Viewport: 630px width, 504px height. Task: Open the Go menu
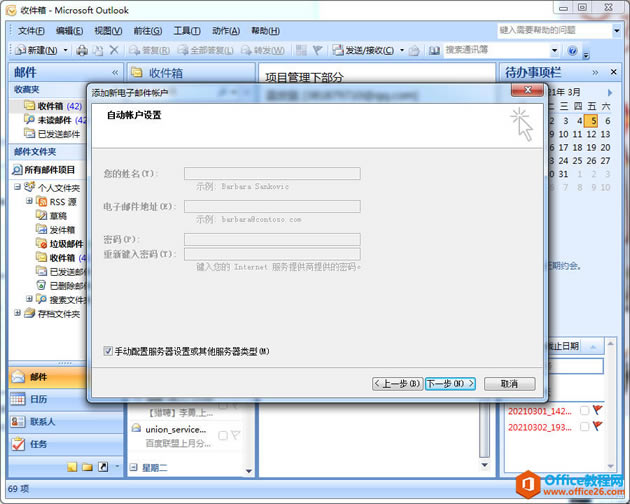tap(147, 31)
